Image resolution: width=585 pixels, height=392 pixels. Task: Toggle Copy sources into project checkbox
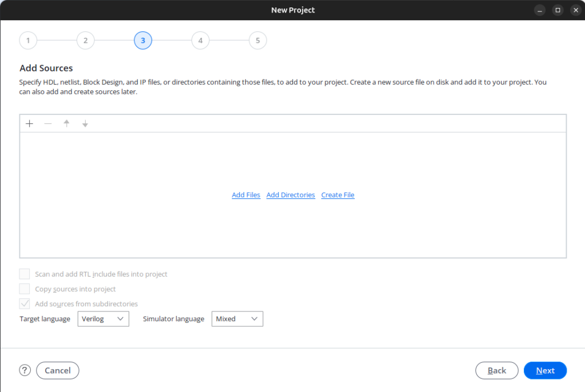pos(25,289)
